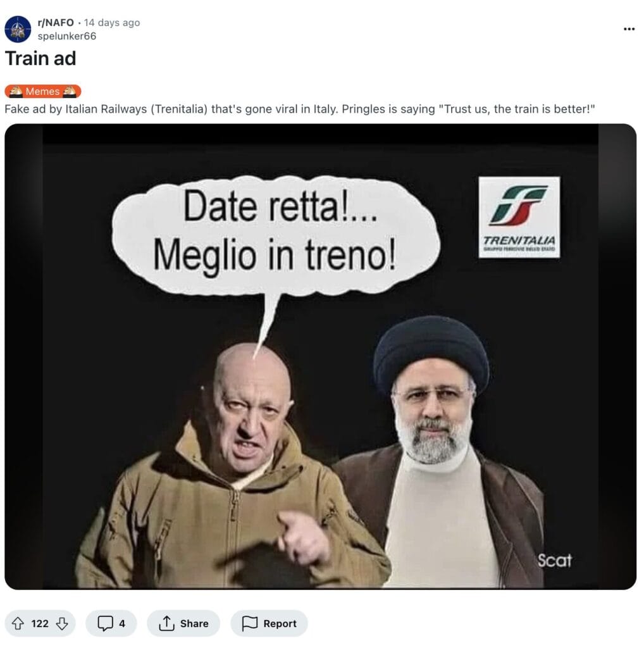644x648 pixels.
Task: Downvote the post with the down arrow
Action: (x=62, y=623)
